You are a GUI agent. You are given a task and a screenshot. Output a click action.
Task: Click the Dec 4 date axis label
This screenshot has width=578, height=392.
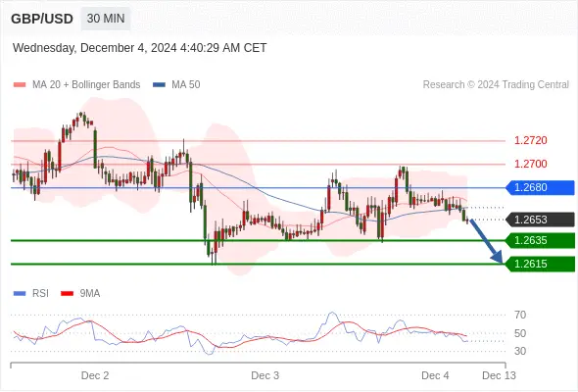coord(435,375)
